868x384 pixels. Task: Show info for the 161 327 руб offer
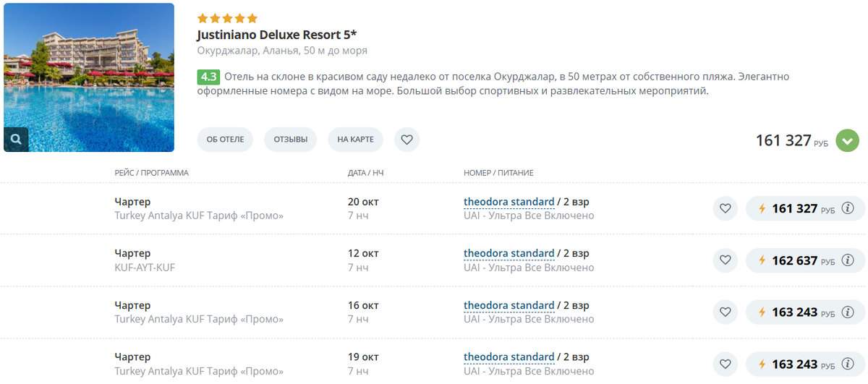(x=848, y=209)
